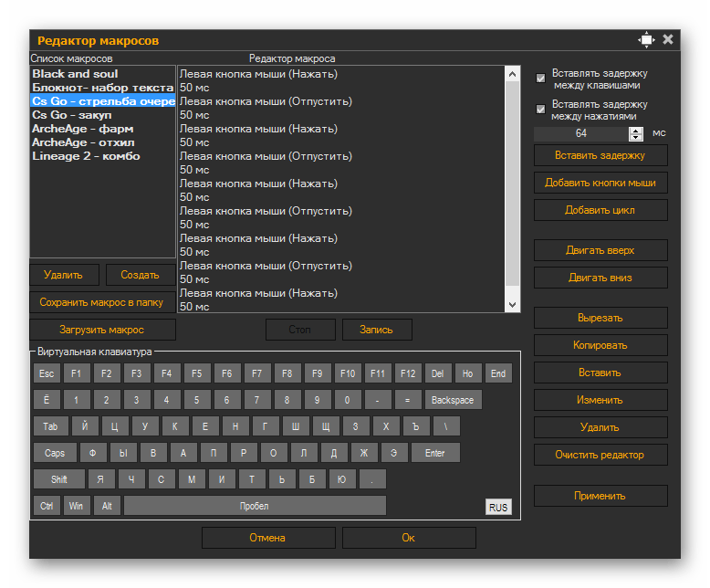This screenshot has width=710, height=588.
Task: Click the delay input field showing 64
Action: 581,133
